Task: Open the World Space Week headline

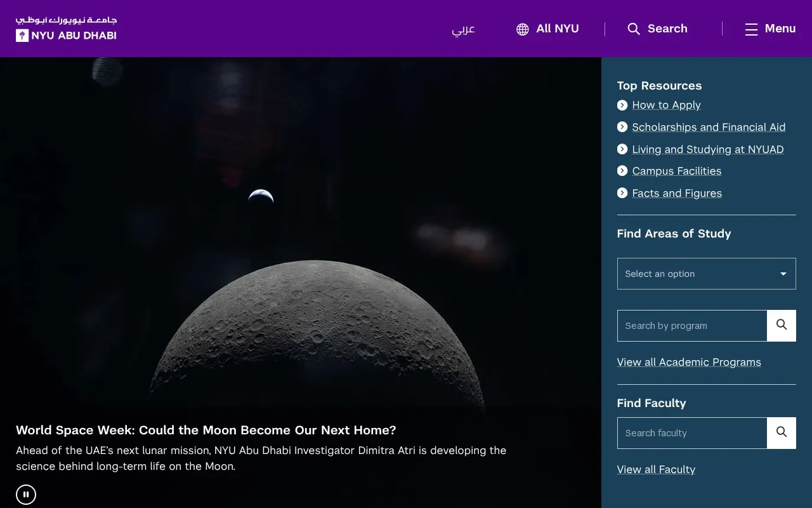Action: click(x=206, y=430)
